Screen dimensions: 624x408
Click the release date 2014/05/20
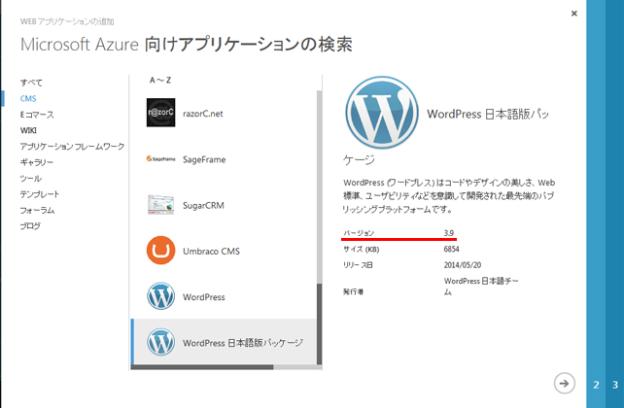tap(462, 265)
